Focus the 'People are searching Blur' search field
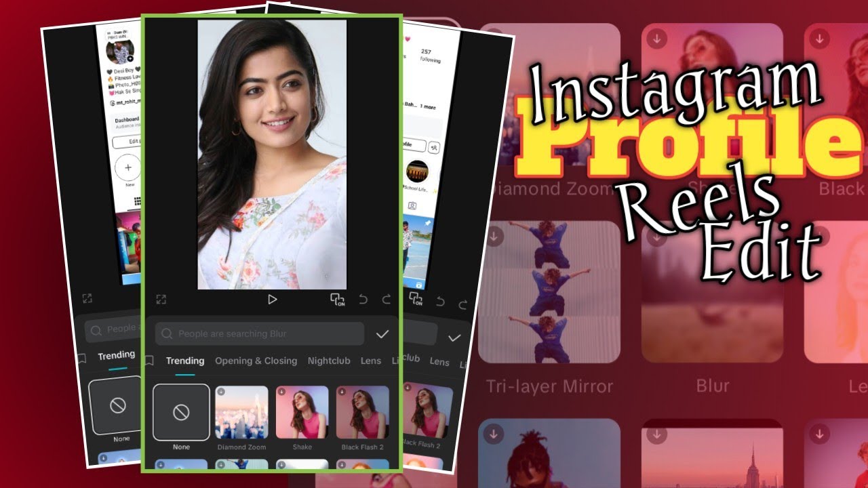 (260, 333)
